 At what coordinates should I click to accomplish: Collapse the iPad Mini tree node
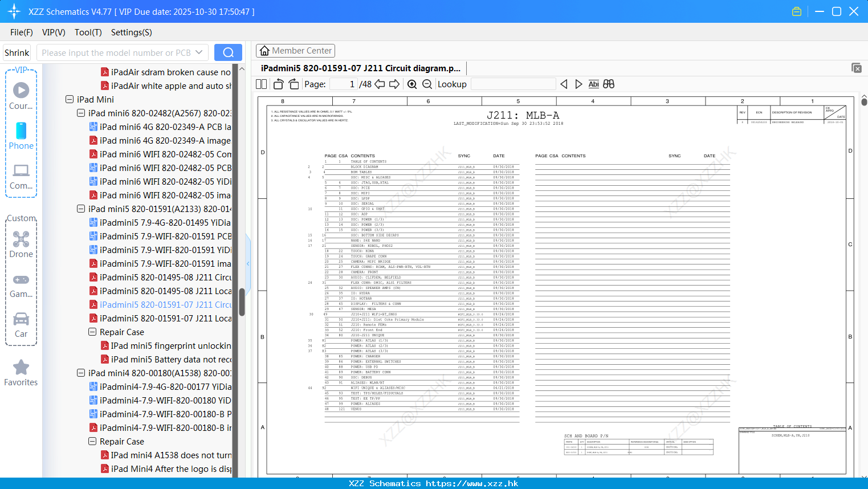point(70,99)
